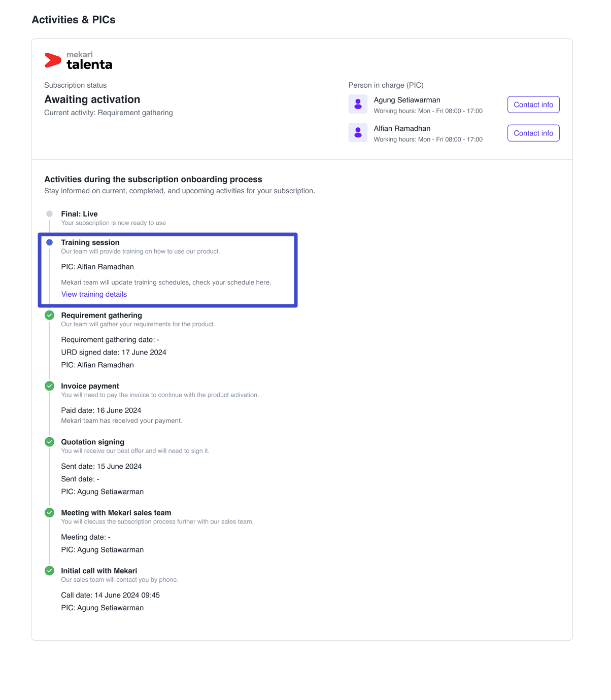Open Contact info for Agung Setiawarman
The height and width of the screenshot is (700, 611).
tap(533, 104)
